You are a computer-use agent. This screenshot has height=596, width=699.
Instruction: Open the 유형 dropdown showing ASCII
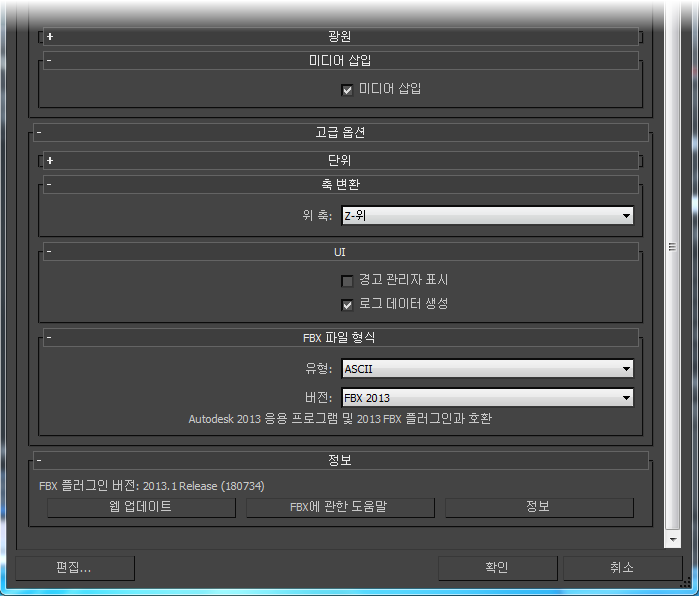tap(487, 369)
